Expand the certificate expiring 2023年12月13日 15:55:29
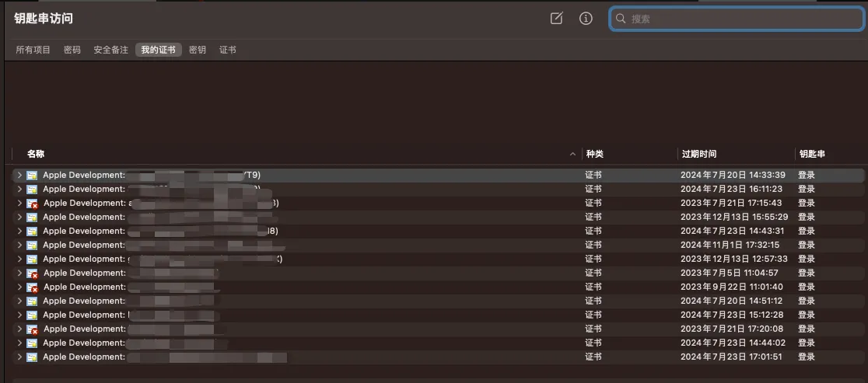The height and width of the screenshot is (383, 868). (19, 218)
